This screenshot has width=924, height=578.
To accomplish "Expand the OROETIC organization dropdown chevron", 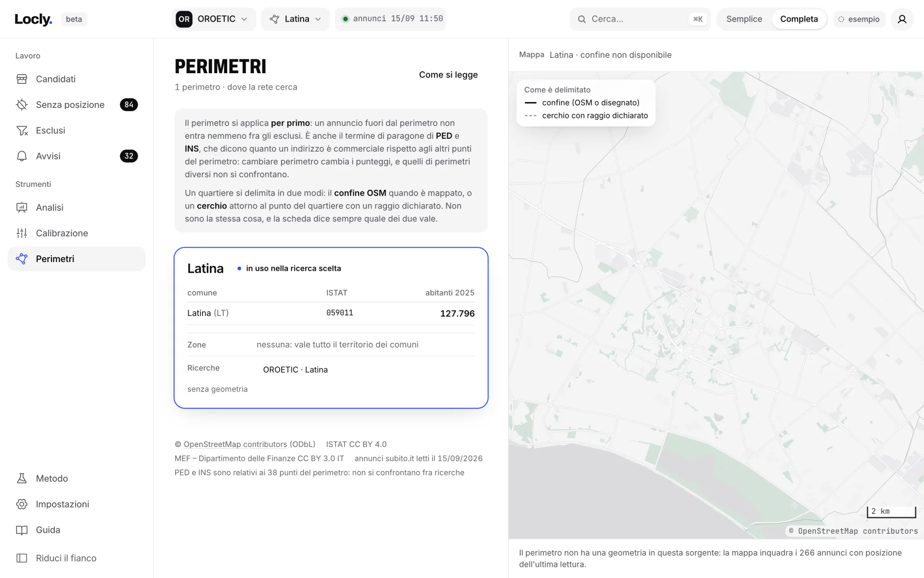I will [244, 19].
